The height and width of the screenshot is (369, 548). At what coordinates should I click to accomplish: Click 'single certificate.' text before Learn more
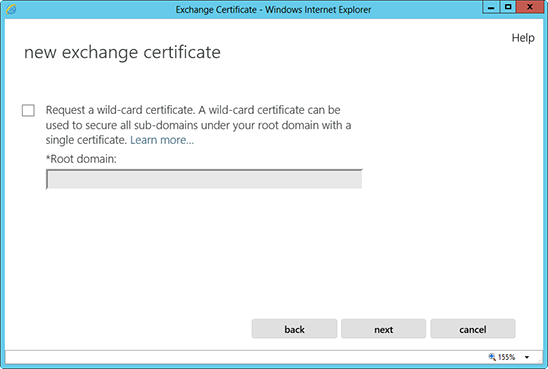pos(86,140)
